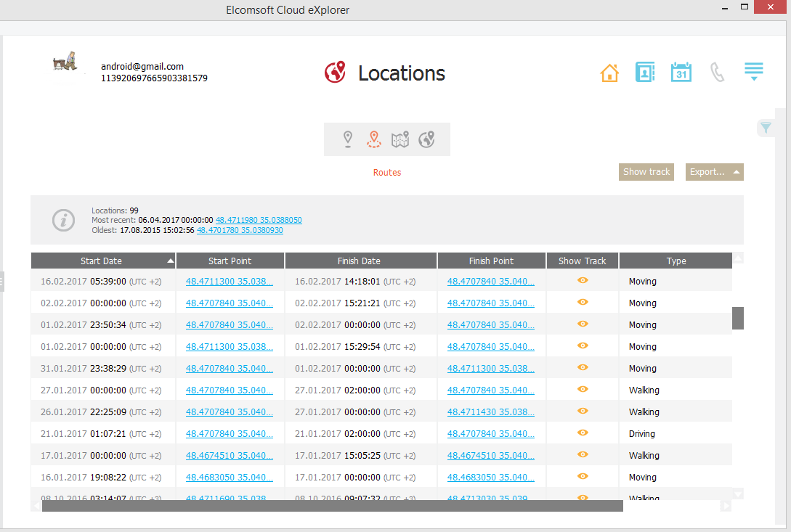Show track for 16.02.2017 05:39:00 route

pos(583,280)
